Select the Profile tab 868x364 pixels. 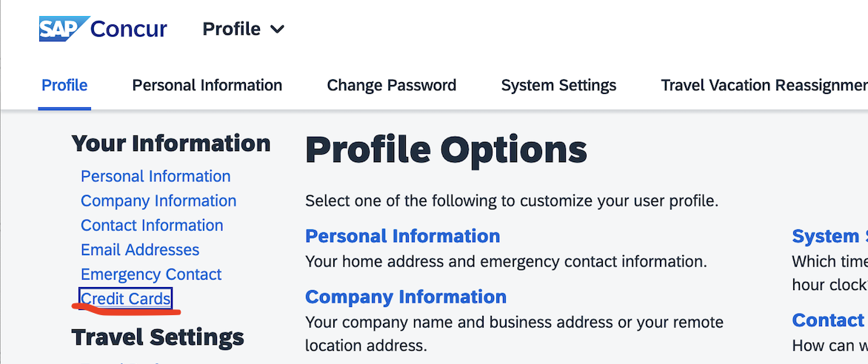point(64,85)
